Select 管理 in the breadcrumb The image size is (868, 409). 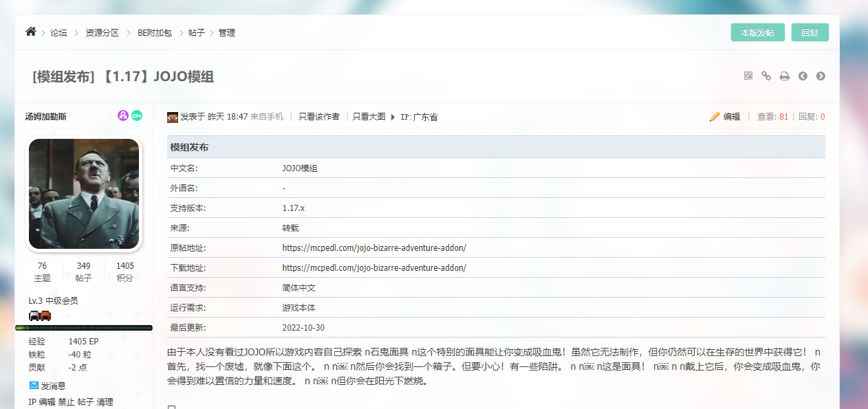pyautogui.click(x=227, y=32)
